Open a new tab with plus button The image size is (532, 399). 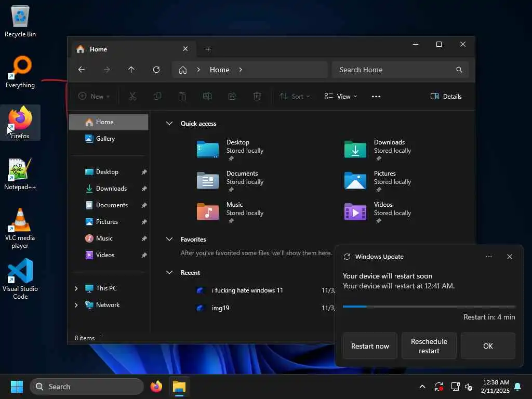click(208, 49)
